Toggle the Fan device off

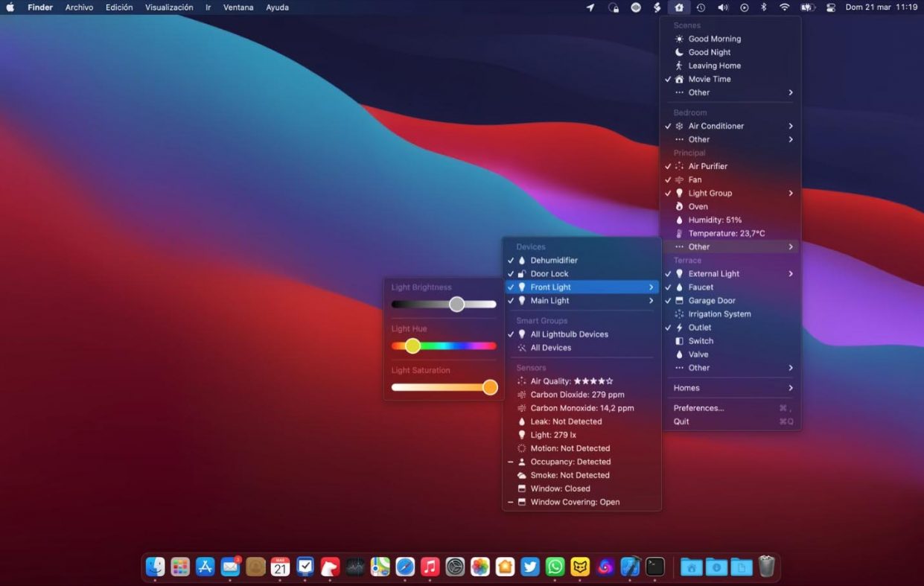(695, 179)
